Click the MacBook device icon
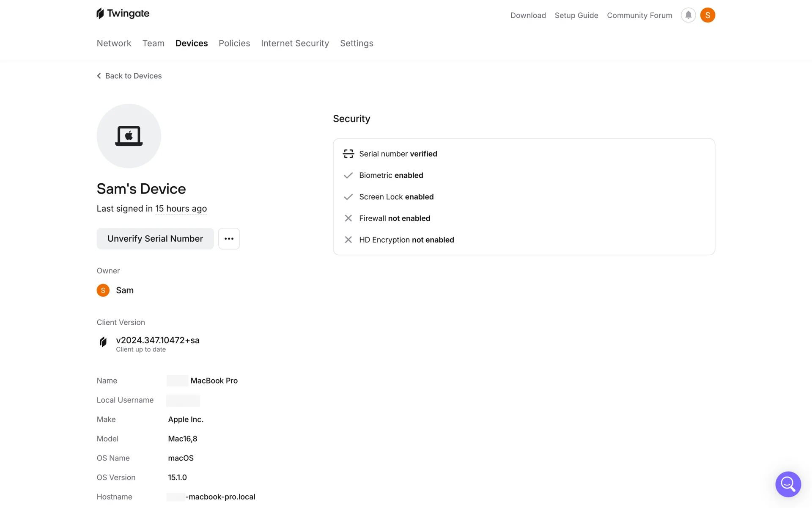 pyautogui.click(x=129, y=136)
